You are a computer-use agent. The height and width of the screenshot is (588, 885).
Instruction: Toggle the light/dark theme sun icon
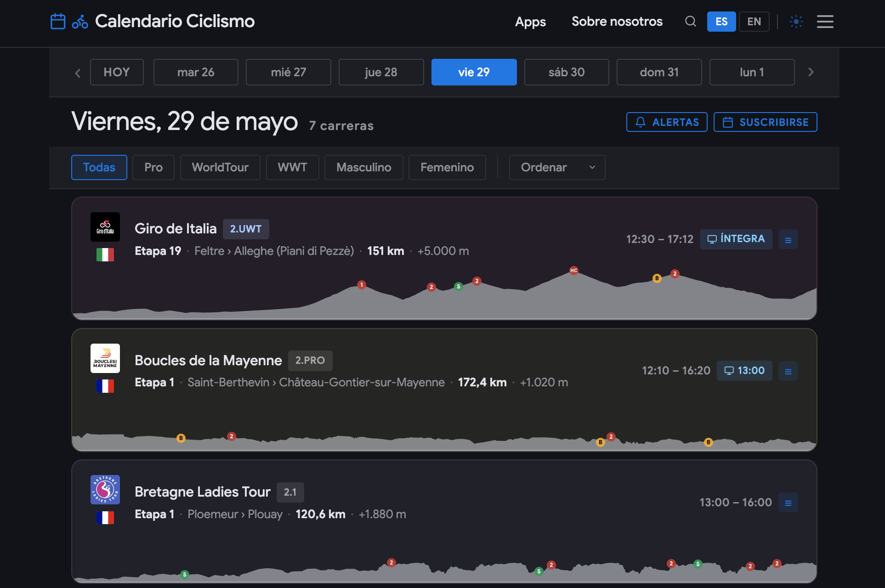(x=796, y=22)
